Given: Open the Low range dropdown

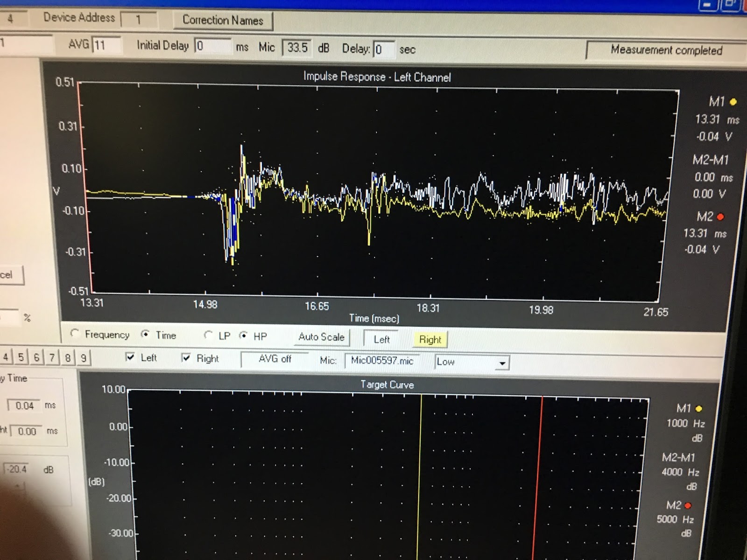Looking at the screenshot, I should click(x=502, y=363).
